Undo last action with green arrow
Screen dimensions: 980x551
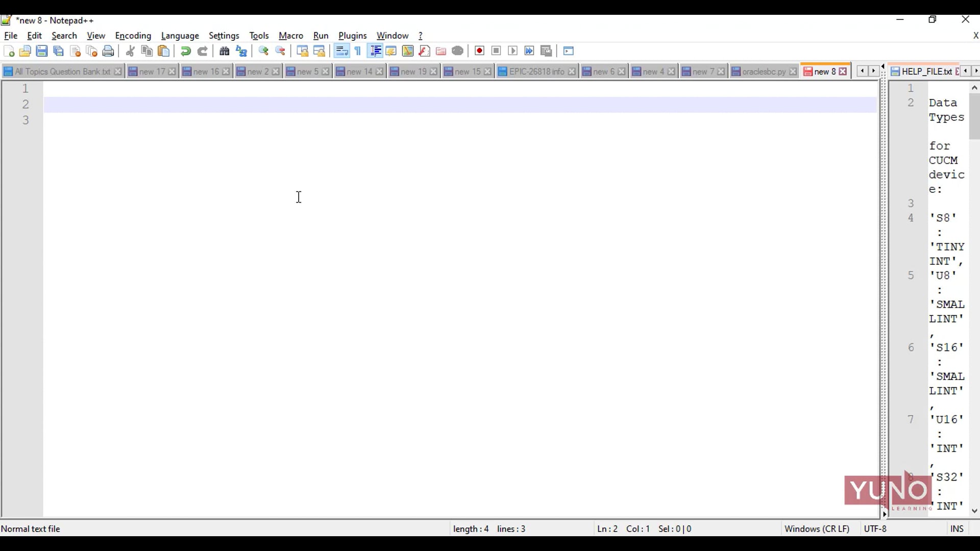click(x=186, y=51)
